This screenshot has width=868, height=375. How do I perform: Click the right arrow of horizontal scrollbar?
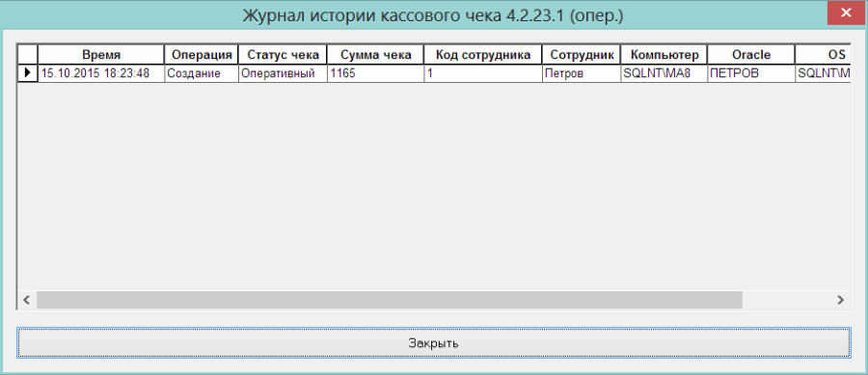(x=841, y=300)
